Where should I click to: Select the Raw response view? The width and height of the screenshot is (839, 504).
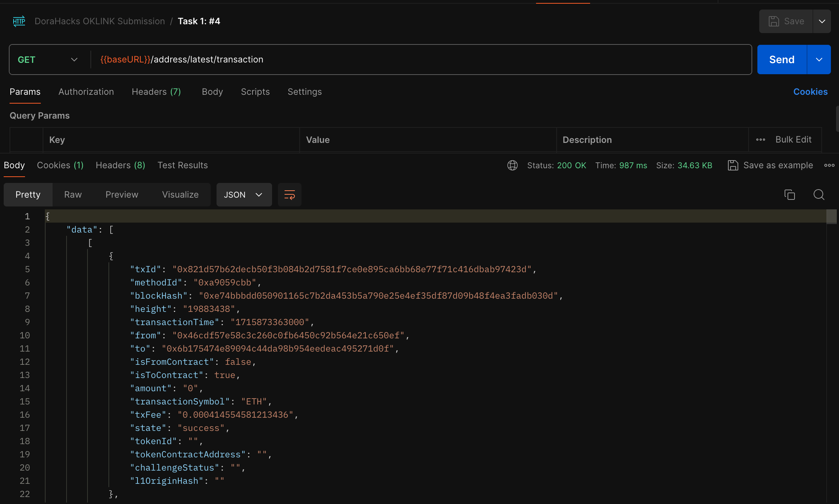73,195
